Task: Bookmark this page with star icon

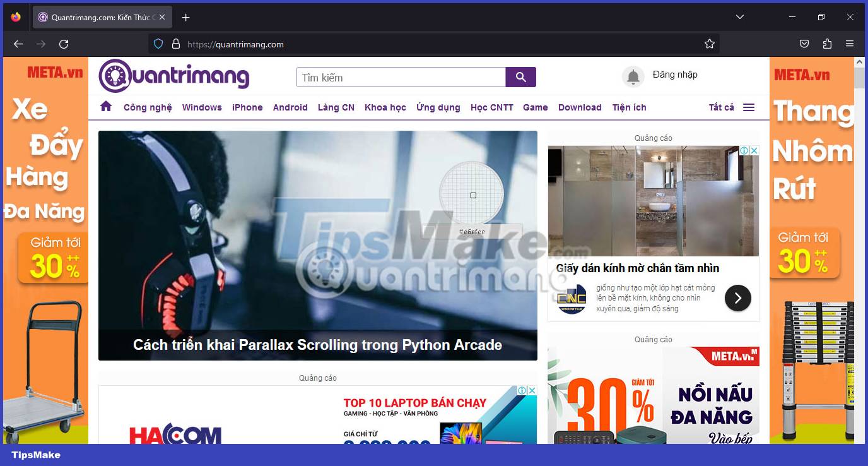Action: tap(710, 44)
